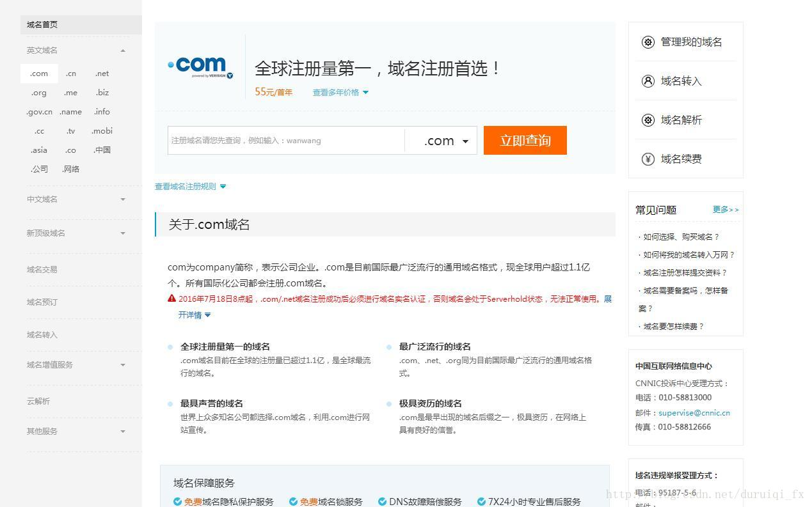812x507 pixels.
Task: Open 域名首页 in the sidebar
Action: pos(42,25)
